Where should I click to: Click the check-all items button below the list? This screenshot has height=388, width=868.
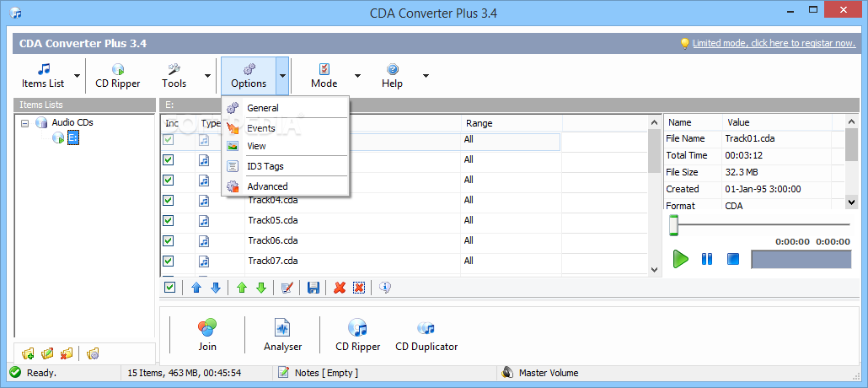[170, 288]
